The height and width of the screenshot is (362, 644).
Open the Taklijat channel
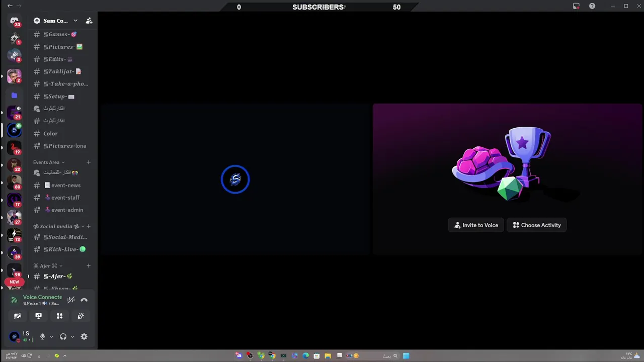click(61, 71)
